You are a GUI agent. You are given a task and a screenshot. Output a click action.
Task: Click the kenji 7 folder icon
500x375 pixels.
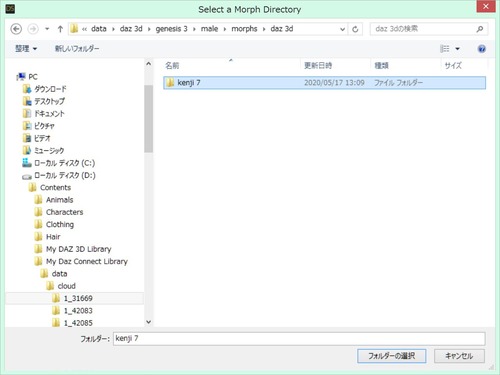(170, 83)
